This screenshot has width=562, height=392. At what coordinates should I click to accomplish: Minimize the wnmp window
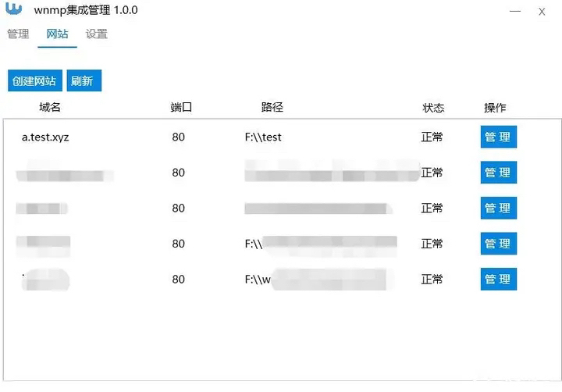[515, 12]
